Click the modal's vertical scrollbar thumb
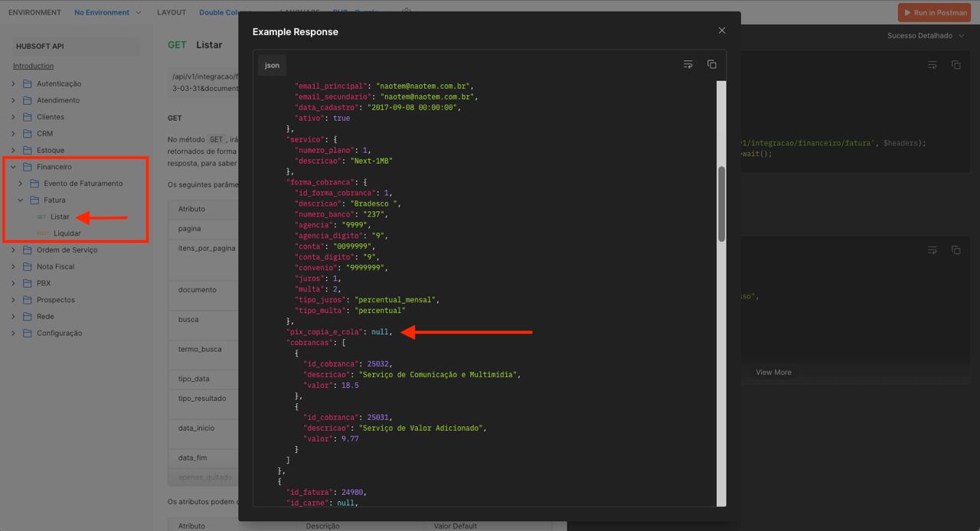Viewport: 980px width, 531px height. click(x=721, y=204)
